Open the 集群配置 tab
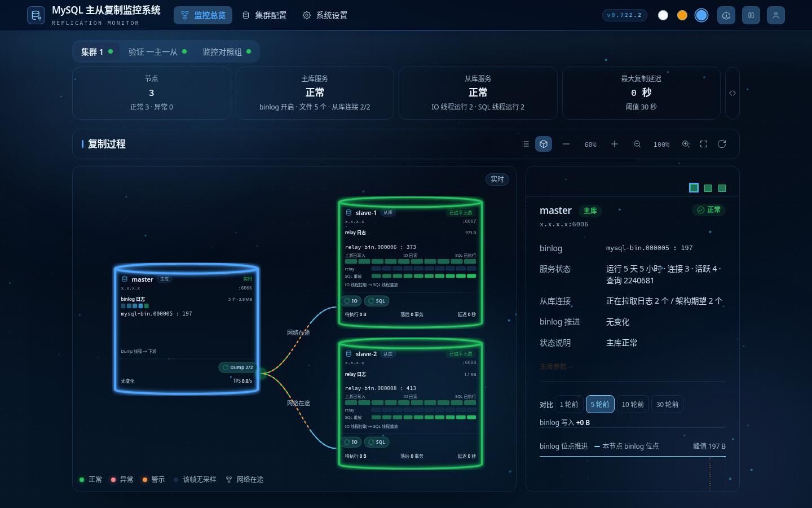 (264, 15)
